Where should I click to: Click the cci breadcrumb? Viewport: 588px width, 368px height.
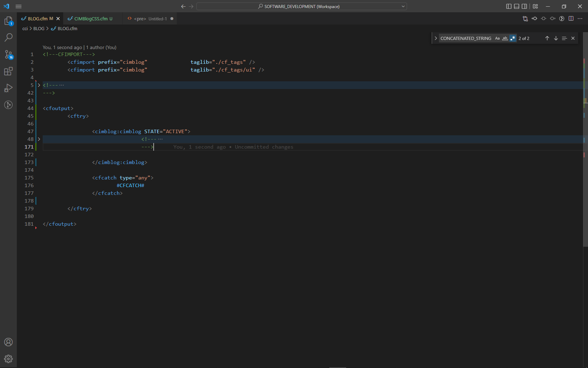pos(25,28)
